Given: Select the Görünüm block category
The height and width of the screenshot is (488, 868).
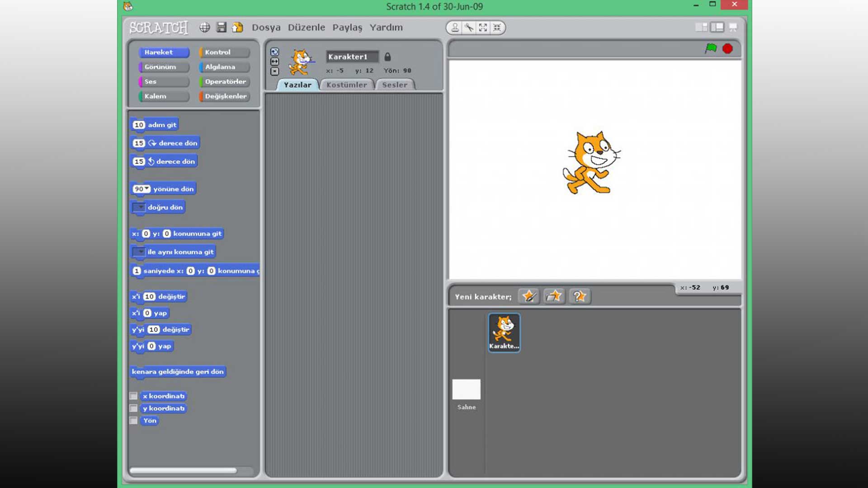Looking at the screenshot, I should [x=164, y=67].
